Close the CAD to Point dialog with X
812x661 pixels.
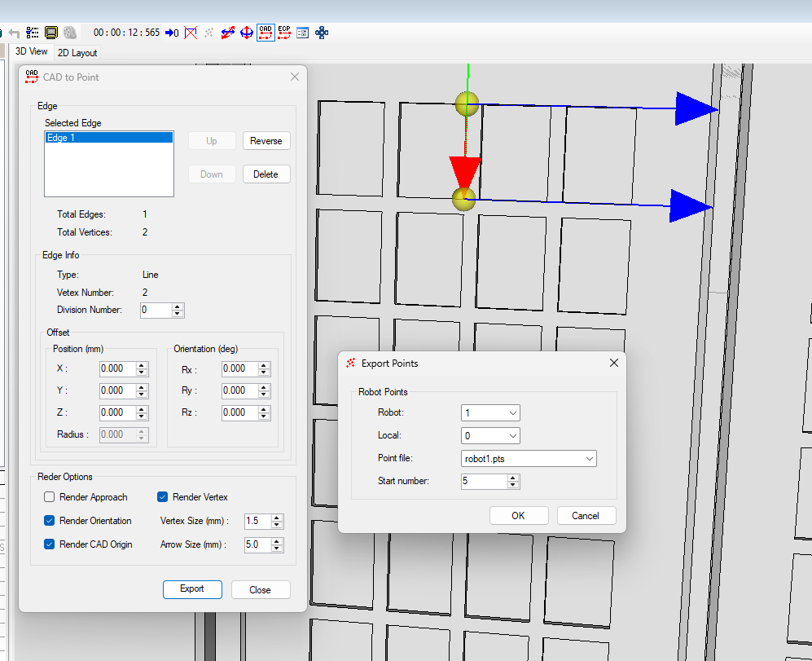tap(295, 77)
